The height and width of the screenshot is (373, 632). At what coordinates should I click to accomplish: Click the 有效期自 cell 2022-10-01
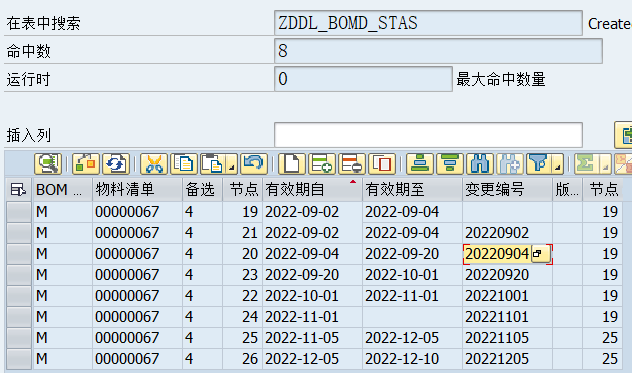click(312, 296)
